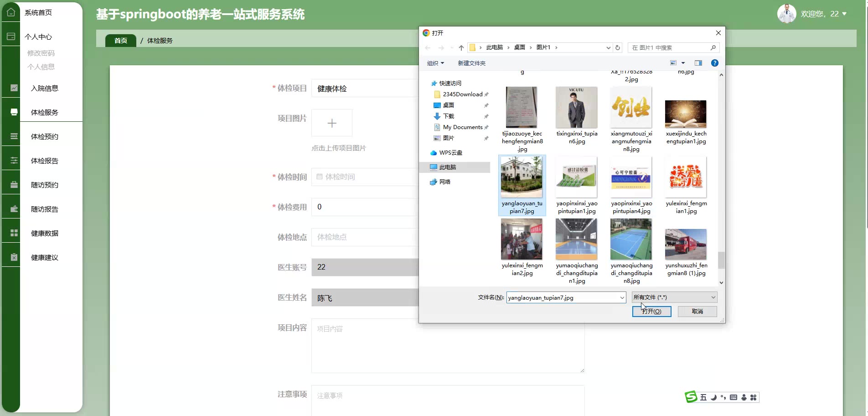This screenshot has height=416, width=868.
Task: Click the plus icon to upload 项目图片
Action: (x=332, y=123)
